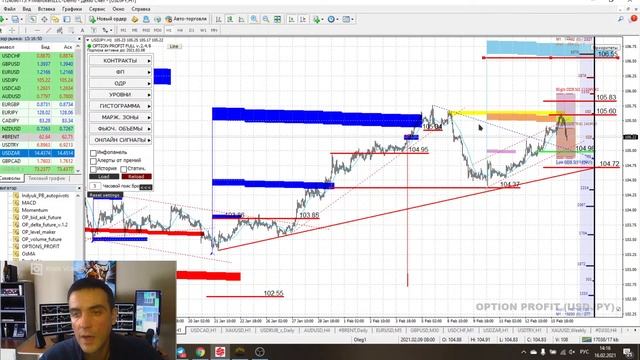
Task: Click the MetaEditor diamond icon
Action: 135,19
